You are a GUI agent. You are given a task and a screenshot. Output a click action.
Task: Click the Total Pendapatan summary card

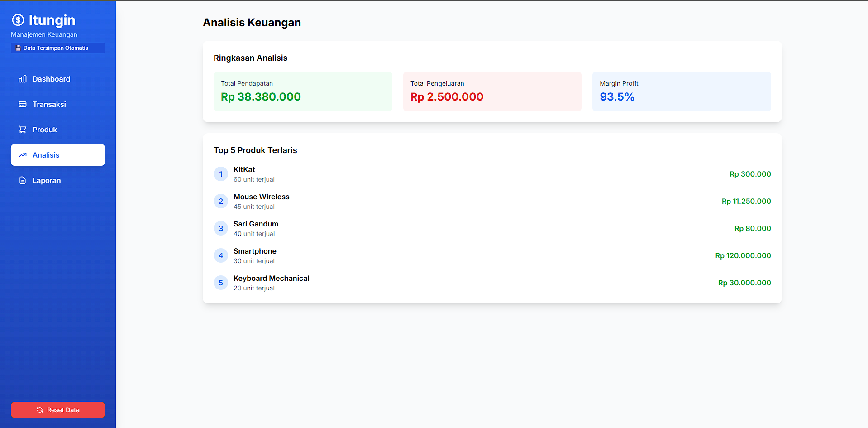[x=302, y=91]
